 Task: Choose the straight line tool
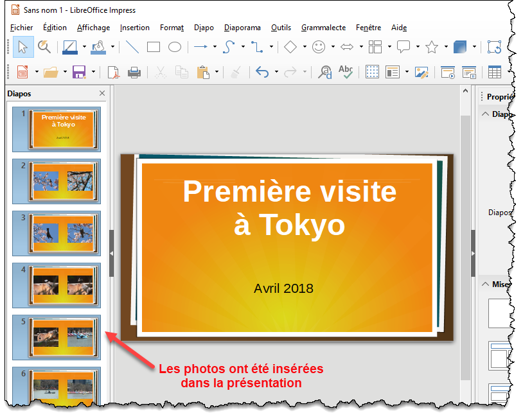point(132,47)
